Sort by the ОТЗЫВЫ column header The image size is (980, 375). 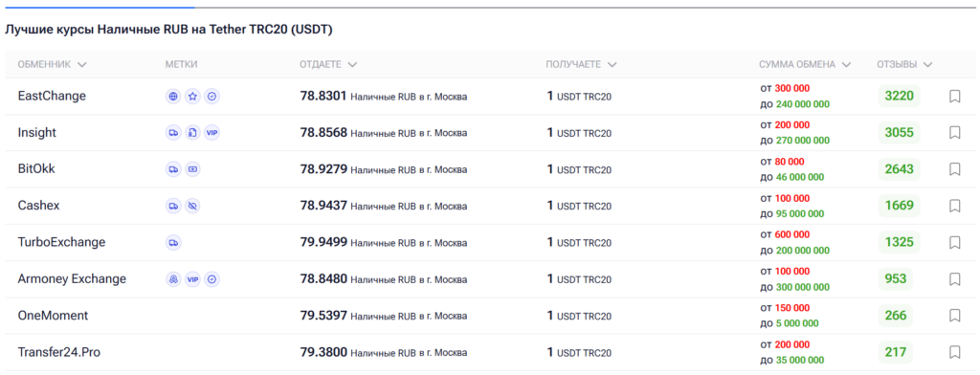point(904,64)
